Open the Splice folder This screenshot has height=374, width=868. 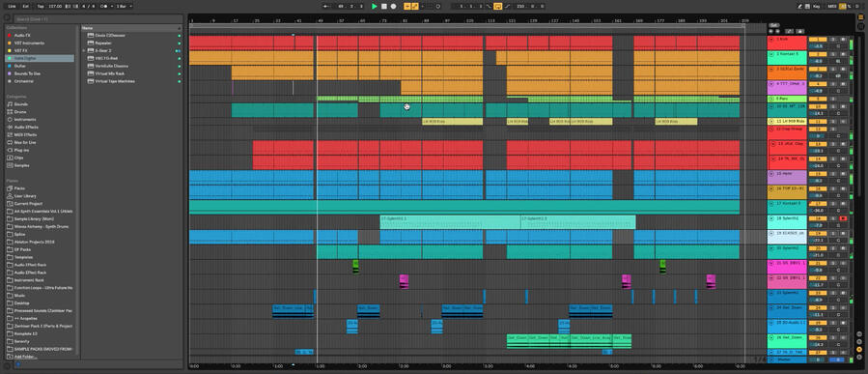coord(19,234)
